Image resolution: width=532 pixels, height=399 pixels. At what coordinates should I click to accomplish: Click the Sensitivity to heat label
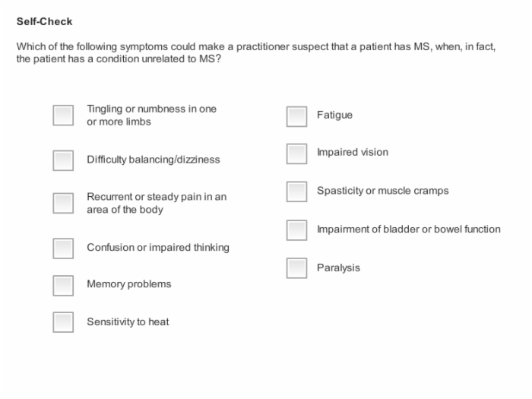(128, 321)
